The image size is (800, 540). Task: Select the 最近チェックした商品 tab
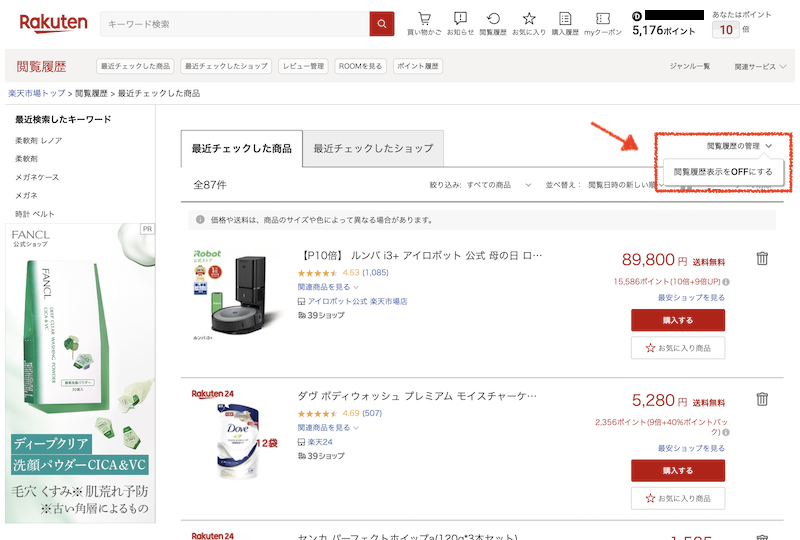tap(242, 148)
